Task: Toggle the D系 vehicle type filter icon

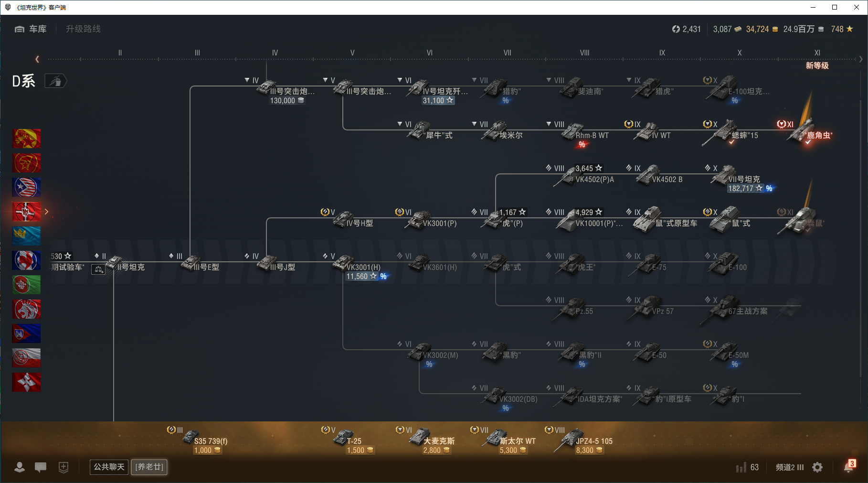Action: (55, 81)
